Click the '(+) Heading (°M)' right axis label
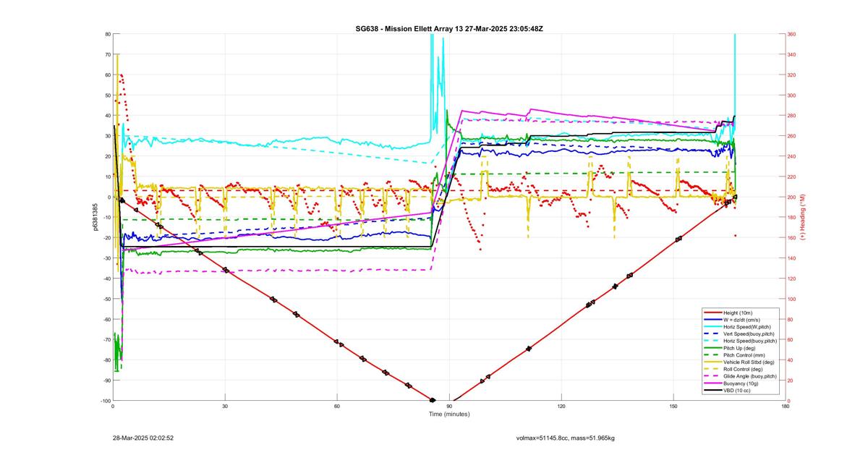 click(x=801, y=217)
